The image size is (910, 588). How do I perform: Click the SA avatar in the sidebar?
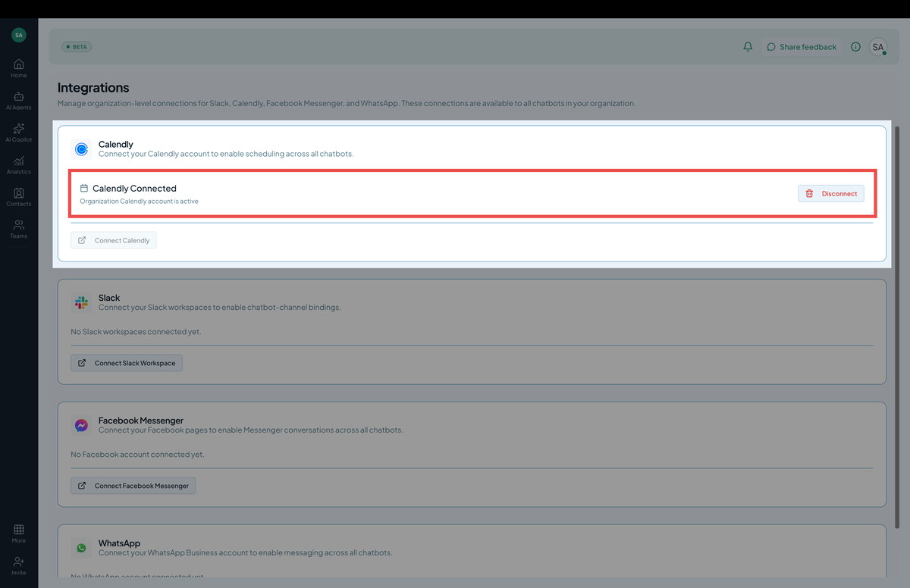coord(19,35)
